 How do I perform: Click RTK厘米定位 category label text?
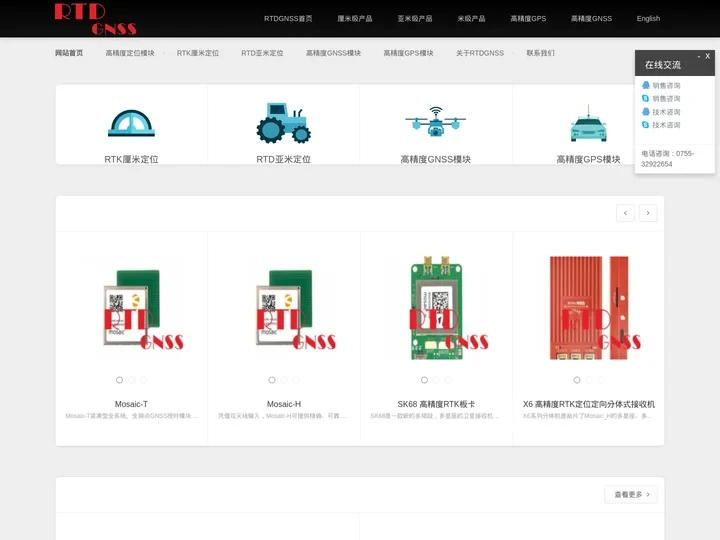(x=131, y=159)
